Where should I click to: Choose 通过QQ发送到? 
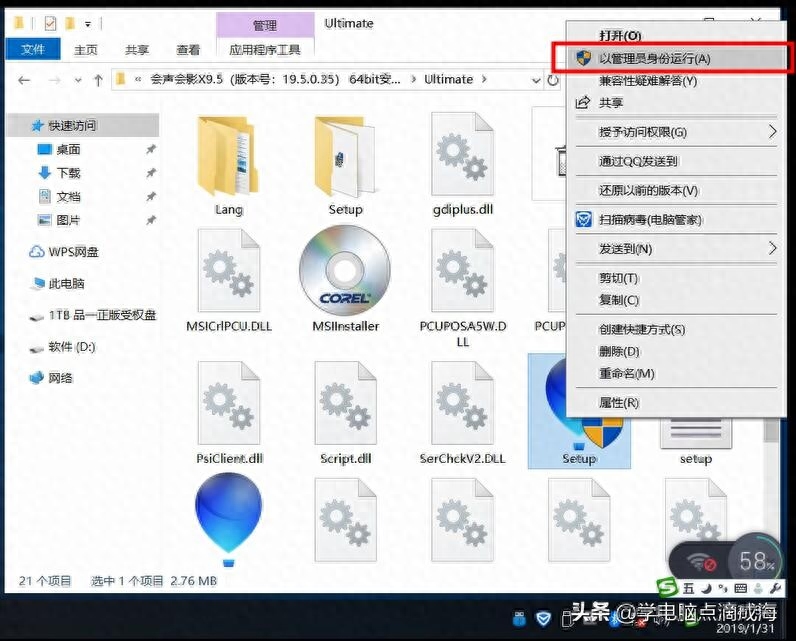[x=675, y=161]
